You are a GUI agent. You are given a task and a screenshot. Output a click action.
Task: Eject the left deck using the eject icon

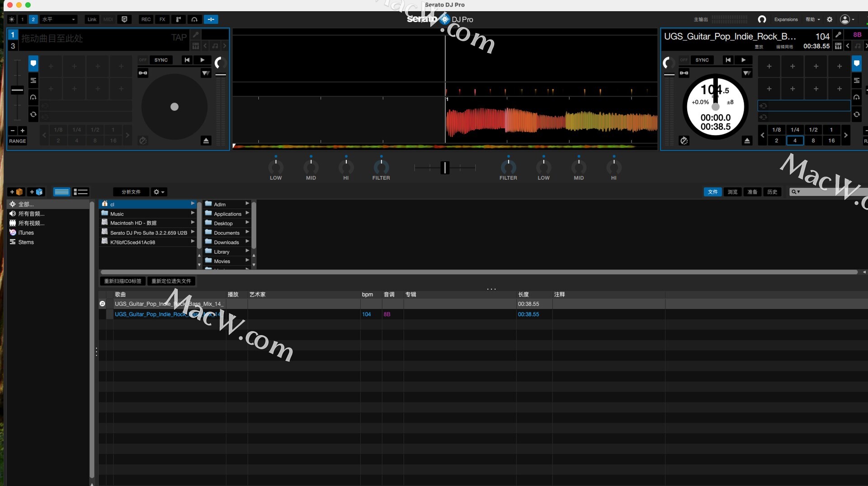(x=206, y=141)
